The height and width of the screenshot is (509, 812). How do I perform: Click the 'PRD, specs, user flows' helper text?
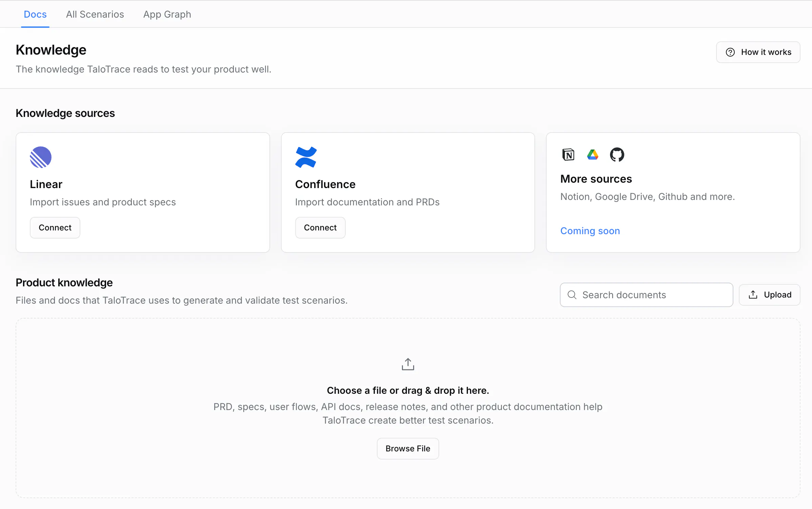coord(408,413)
